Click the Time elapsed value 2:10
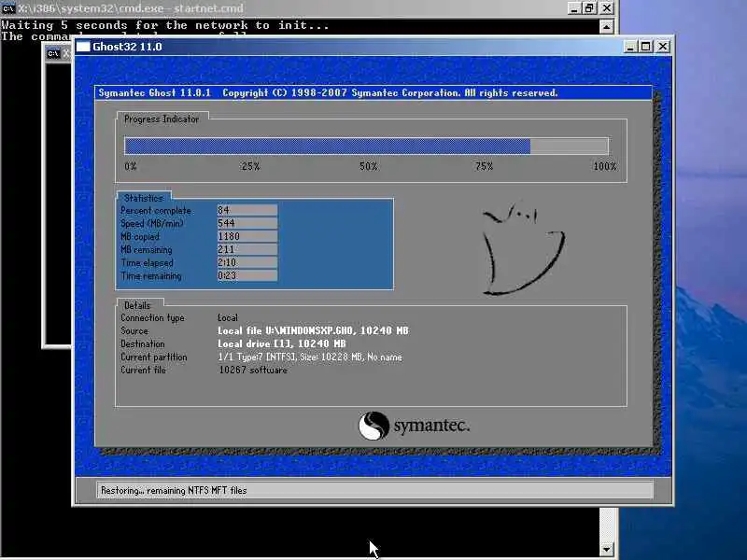Viewport: 747px width, 560px height. (x=247, y=262)
